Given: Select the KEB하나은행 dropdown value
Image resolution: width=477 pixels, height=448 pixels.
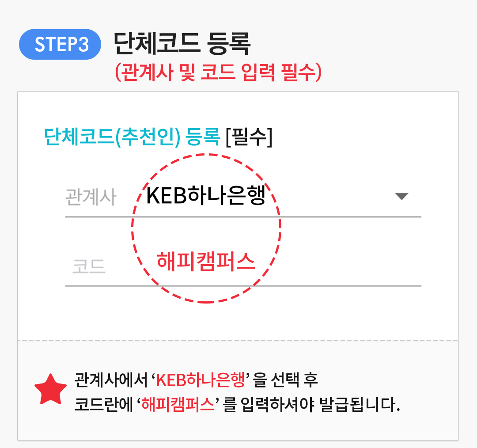Looking at the screenshot, I should point(206,195).
